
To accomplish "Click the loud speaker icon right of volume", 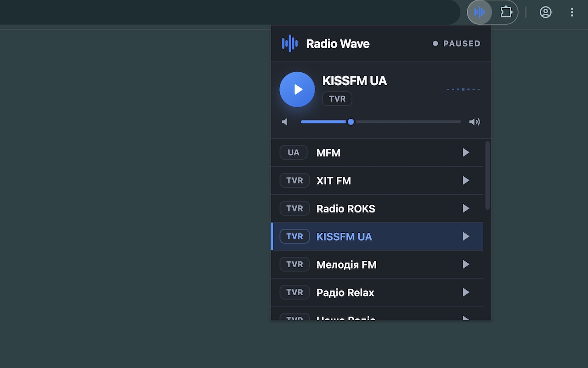I will 475,122.
